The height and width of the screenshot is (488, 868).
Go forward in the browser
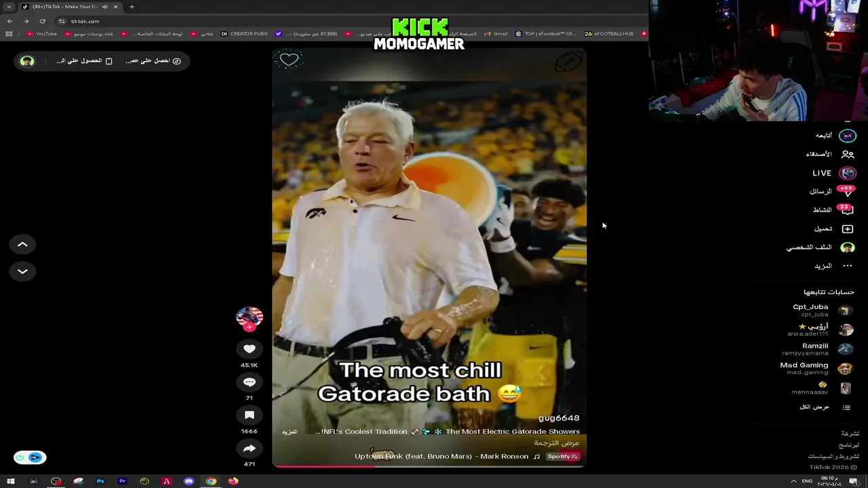26,21
